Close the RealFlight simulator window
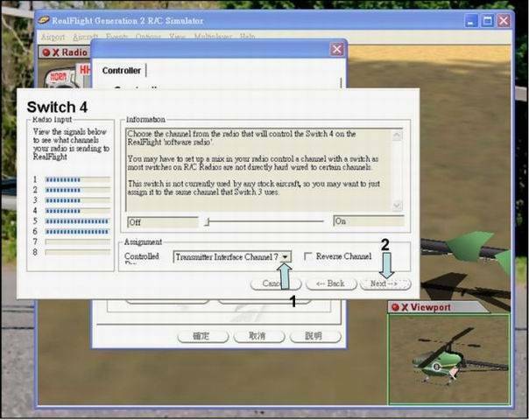529x420 pixels. point(504,21)
